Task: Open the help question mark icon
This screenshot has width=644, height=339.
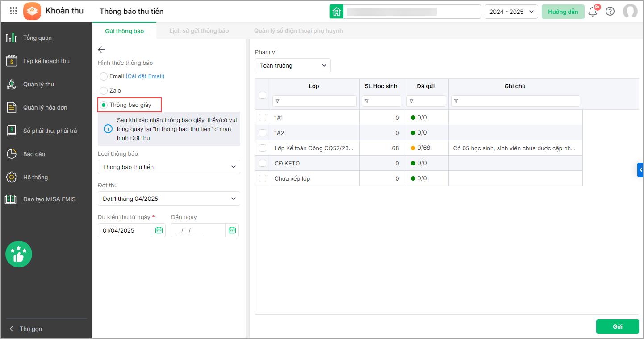Action: click(x=610, y=12)
